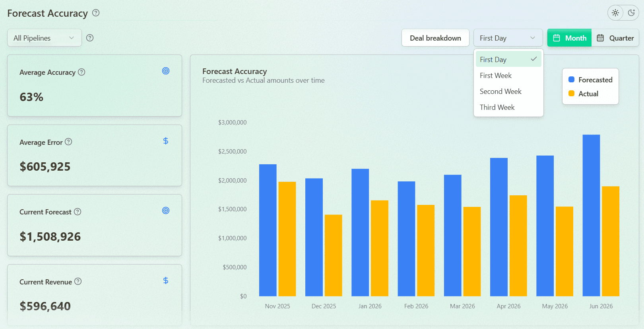The height and width of the screenshot is (329, 644).
Task: Open Deal breakdown
Action: click(435, 38)
